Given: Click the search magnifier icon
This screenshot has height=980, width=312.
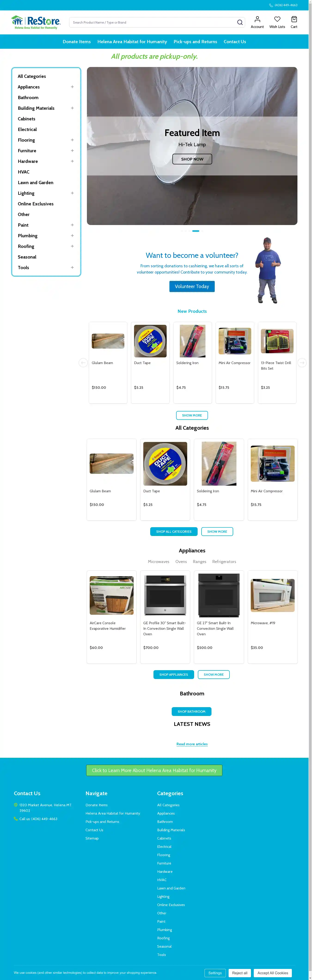Looking at the screenshot, I should pos(240,22).
